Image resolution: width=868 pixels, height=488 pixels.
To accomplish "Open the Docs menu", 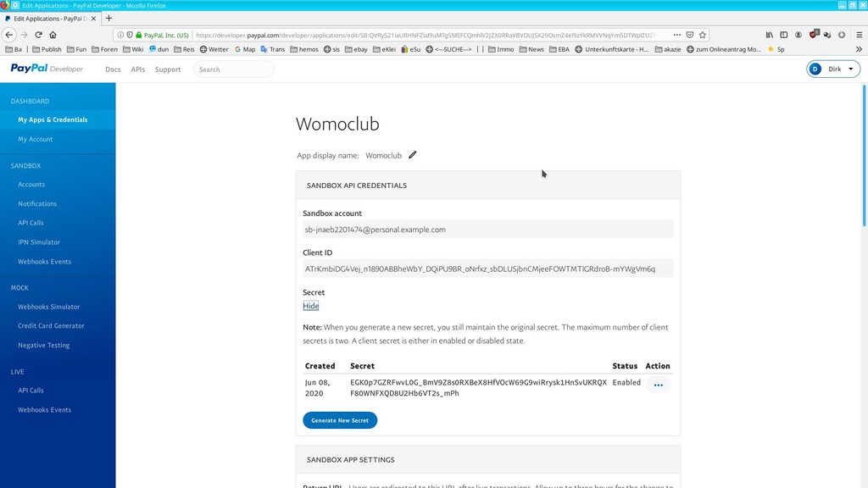I will click(x=113, y=69).
